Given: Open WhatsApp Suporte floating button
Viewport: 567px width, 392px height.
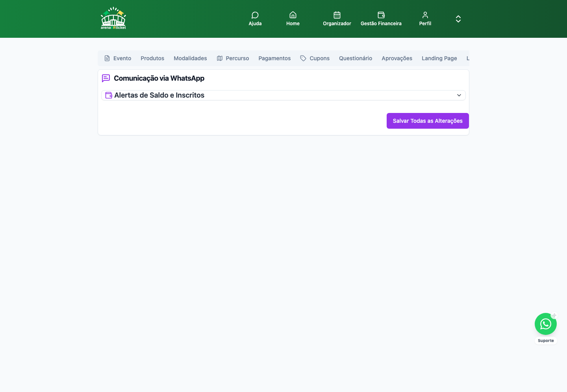Looking at the screenshot, I should (x=546, y=324).
